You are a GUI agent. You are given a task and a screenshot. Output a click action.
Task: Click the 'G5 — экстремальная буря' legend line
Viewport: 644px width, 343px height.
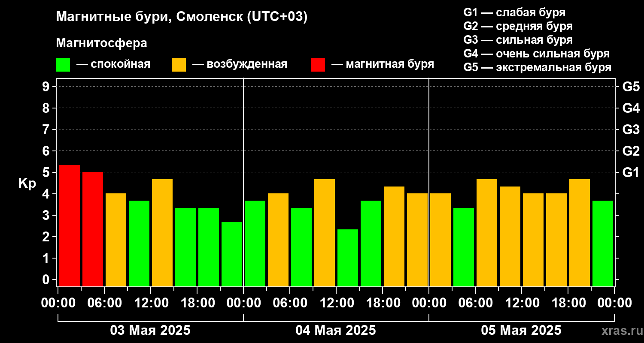[537, 67]
